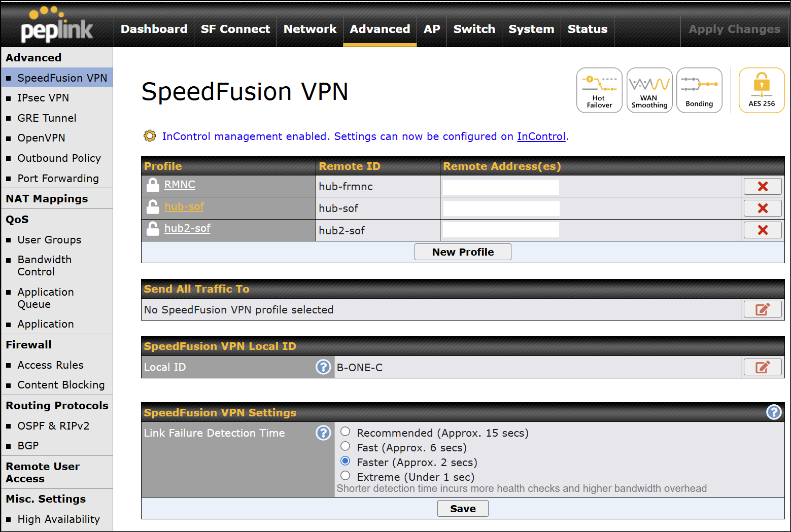Click the New Profile button
Viewport: 791px width, 532px height.
(x=463, y=252)
